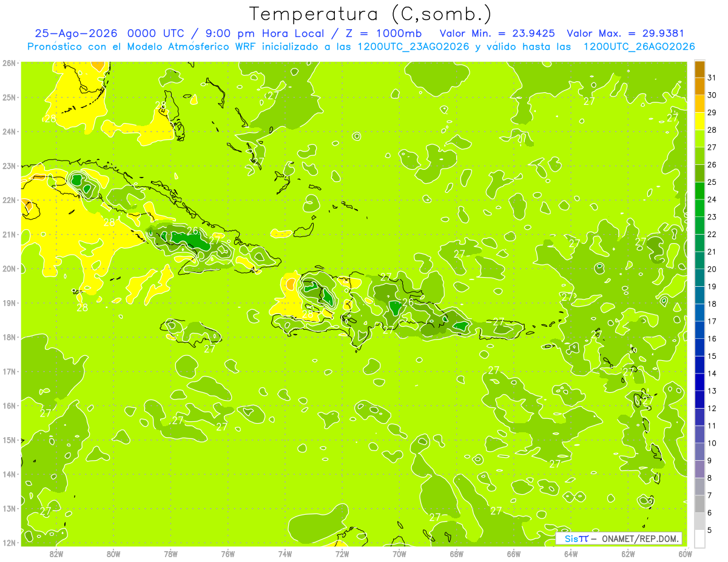Click the "15N" latitude label
728x562 pixels.
[x=9, y=440]
